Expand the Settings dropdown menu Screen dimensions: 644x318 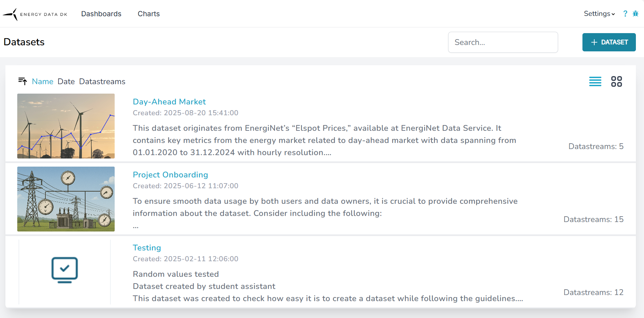coord(599,14)
